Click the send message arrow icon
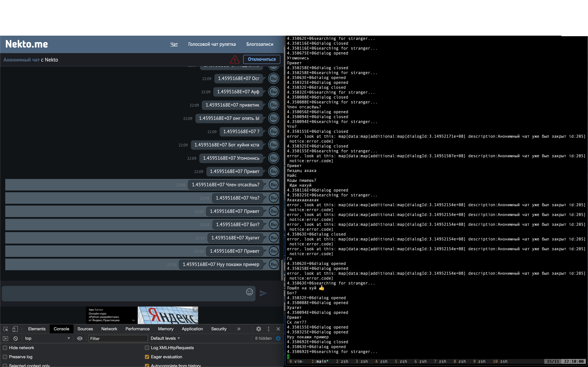This screenshot has height=367, width=588. pyautogui.click(x=263, y=293)
